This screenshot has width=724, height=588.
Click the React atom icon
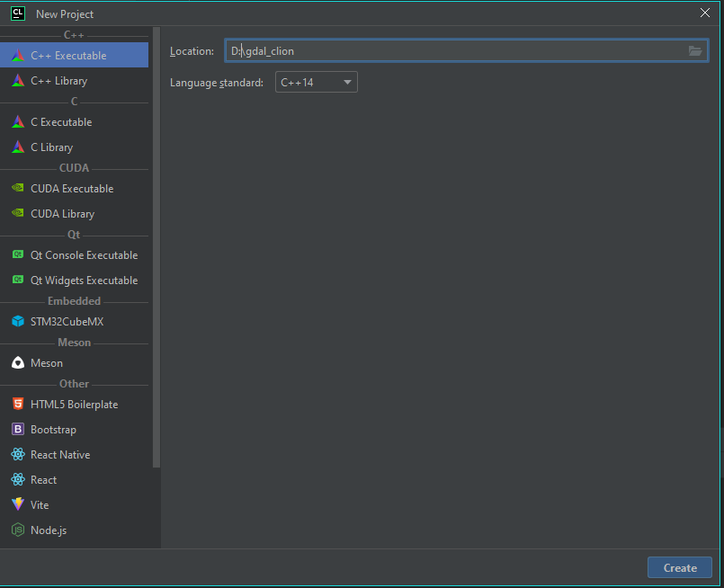pyautogui.click(x=18, y=479)
